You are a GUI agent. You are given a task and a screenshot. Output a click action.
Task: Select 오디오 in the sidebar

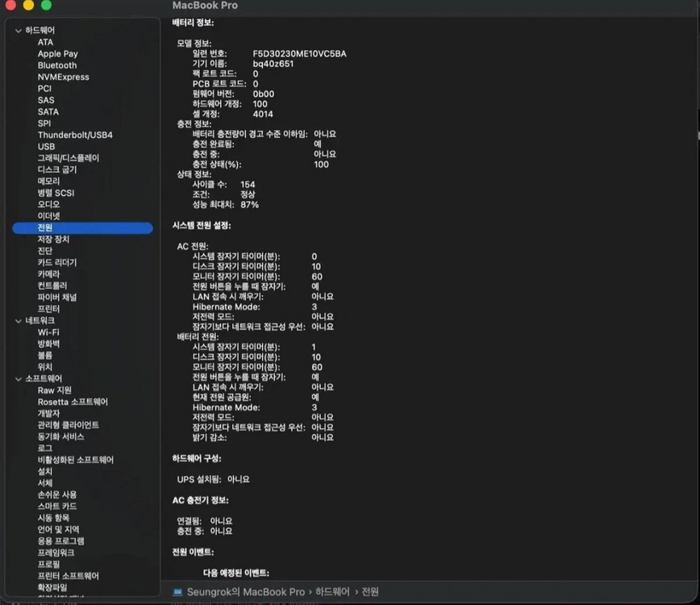(48, 205)
